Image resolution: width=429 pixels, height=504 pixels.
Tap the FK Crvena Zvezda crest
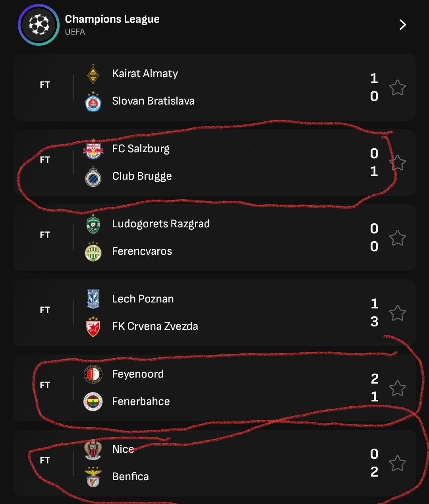(x=93, y=327)
